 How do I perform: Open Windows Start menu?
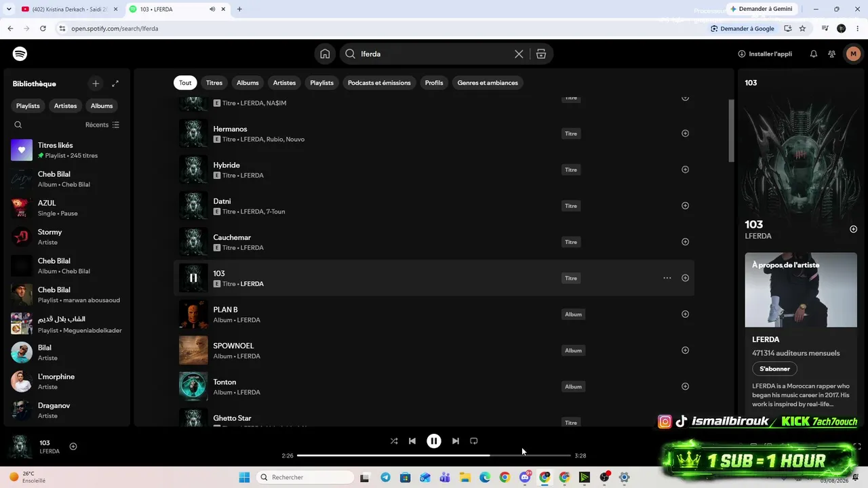point(244,477)
